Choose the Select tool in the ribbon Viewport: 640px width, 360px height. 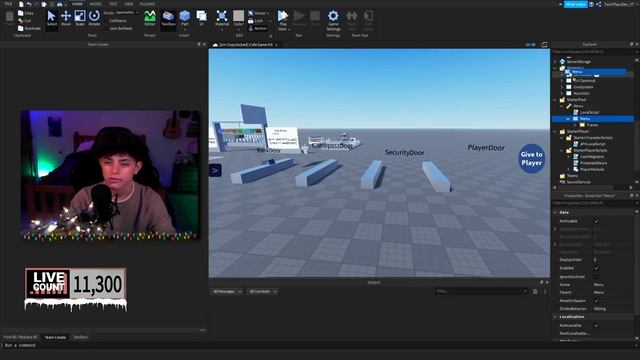tap(51, 18)
